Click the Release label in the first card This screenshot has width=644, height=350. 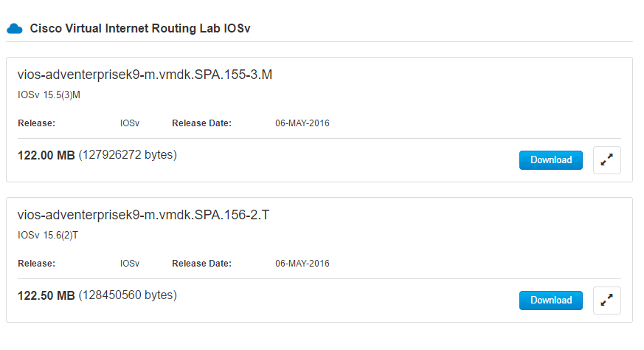(36, 123)
